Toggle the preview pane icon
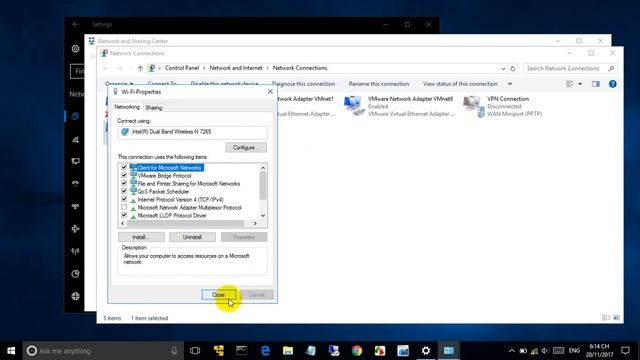Screen dimensions: 640x360 click(596, 84)
